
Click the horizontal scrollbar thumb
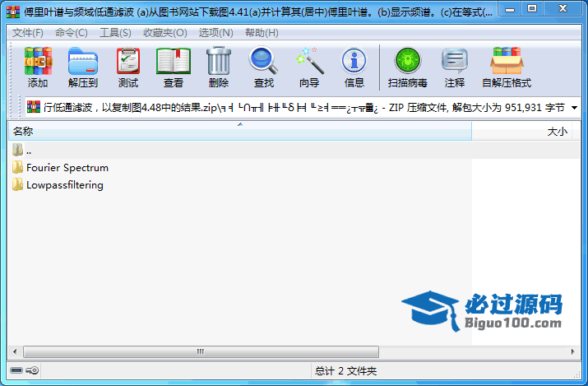201,352
